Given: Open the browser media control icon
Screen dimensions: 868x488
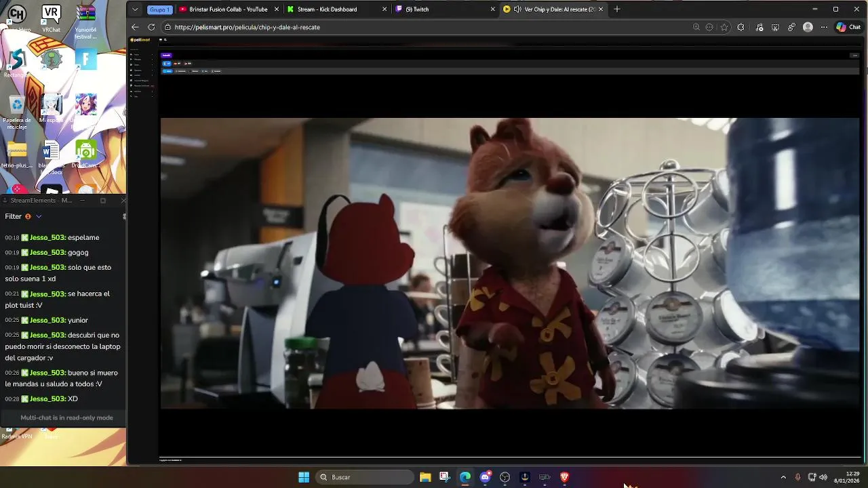Looking at the screenshot, I should point(759,27).
